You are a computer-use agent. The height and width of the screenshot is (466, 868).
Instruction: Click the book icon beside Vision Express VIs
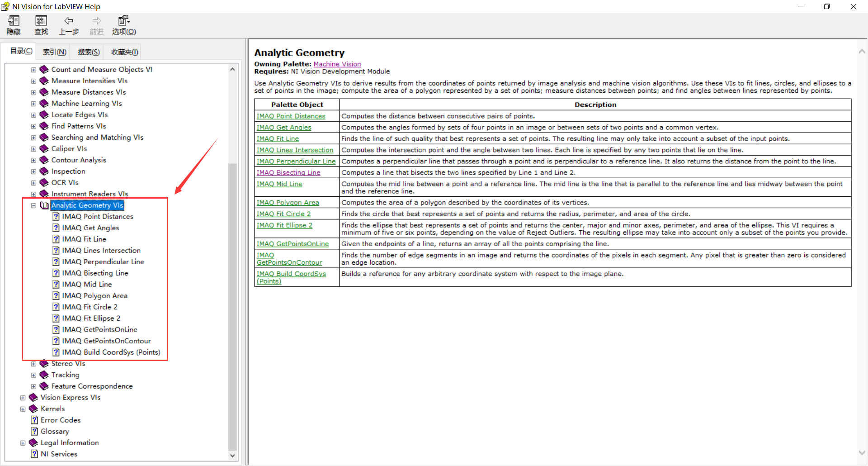coord(33,397)
